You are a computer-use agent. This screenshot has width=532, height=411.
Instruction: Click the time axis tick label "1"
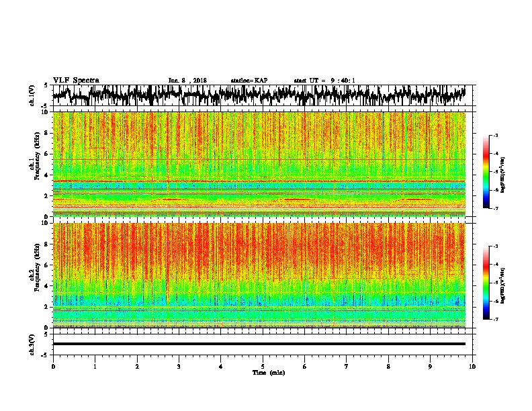pos(95,367)
